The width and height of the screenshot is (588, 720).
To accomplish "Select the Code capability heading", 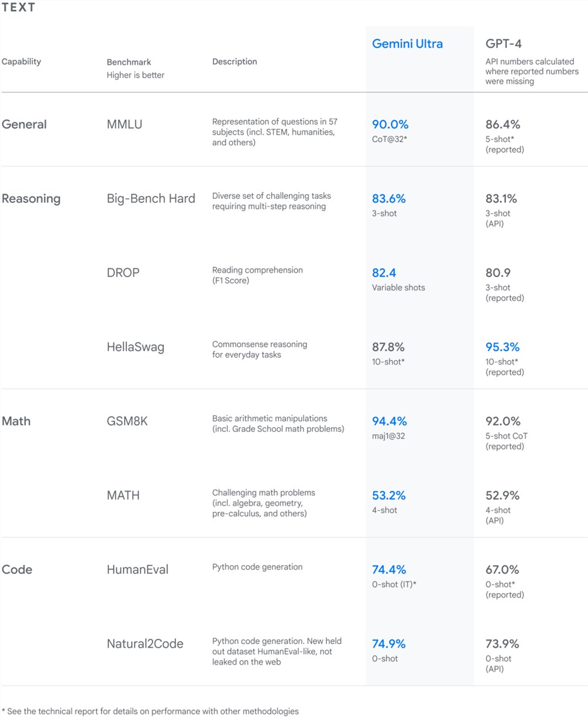I will tap(17, 569).
